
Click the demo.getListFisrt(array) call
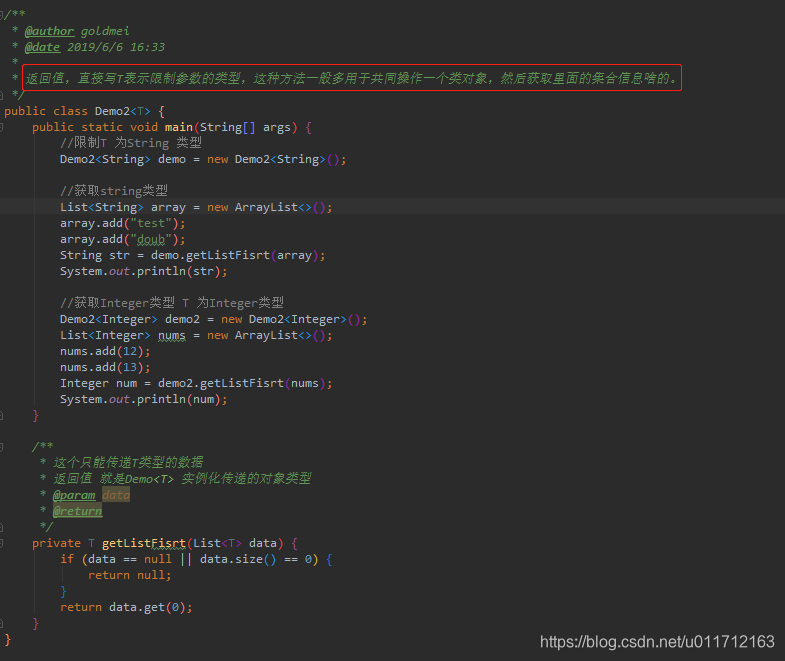click(235, 255)
